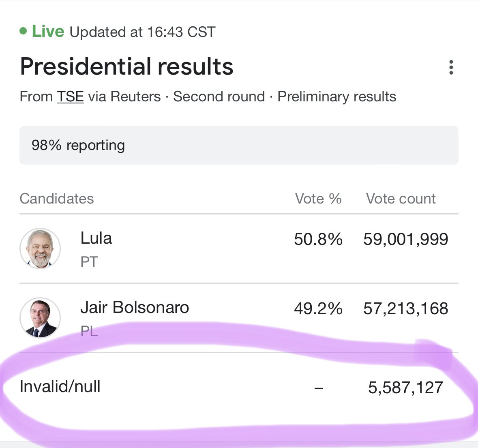478x448 pixels.
Task: Click Jair Bolsonaro's profile photo
Action: [40, 317]
